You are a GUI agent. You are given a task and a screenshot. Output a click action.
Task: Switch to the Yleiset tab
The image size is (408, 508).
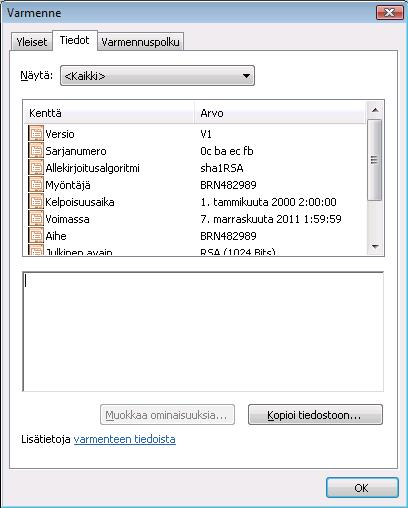point(32,42)
